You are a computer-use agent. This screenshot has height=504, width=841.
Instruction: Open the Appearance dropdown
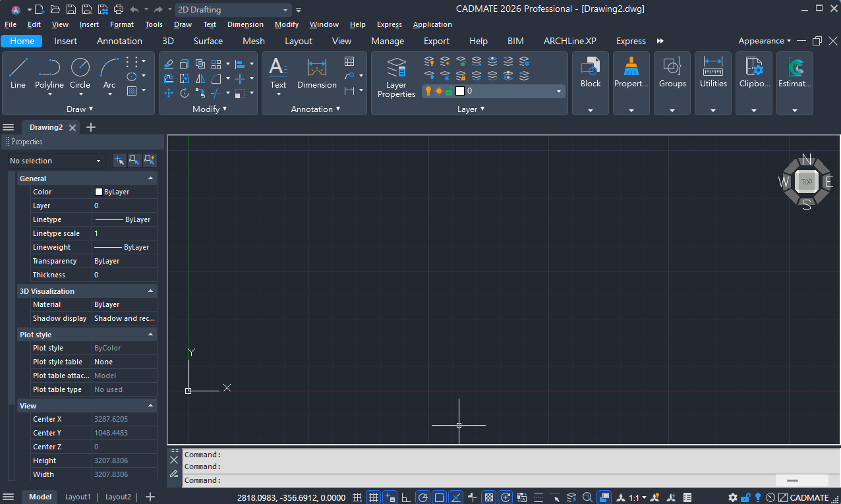pos(765,41)
